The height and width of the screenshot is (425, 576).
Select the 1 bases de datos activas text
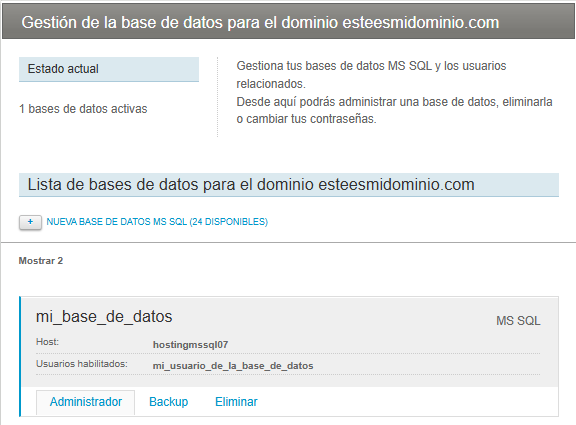[83, 109]
